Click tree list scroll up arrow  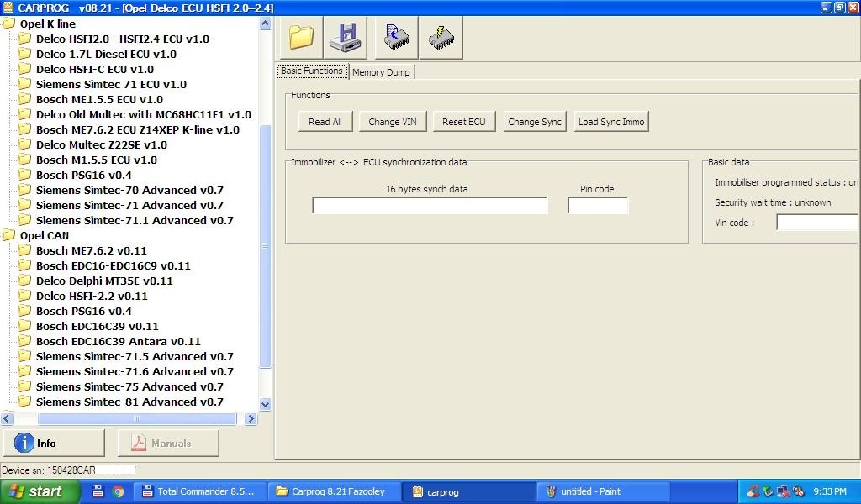265,24
